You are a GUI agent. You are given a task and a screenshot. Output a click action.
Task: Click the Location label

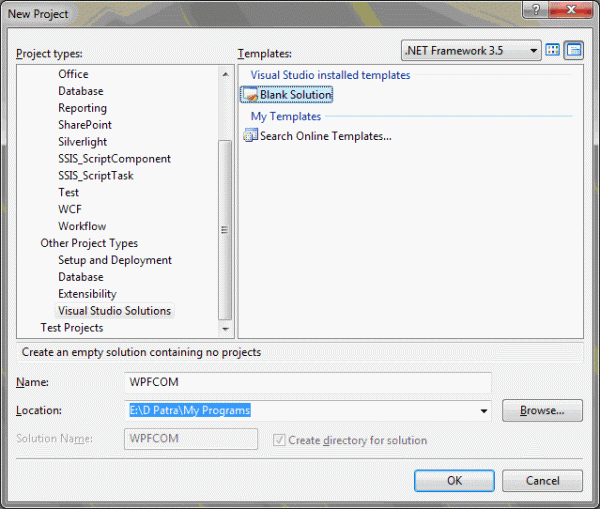[39, 410]
